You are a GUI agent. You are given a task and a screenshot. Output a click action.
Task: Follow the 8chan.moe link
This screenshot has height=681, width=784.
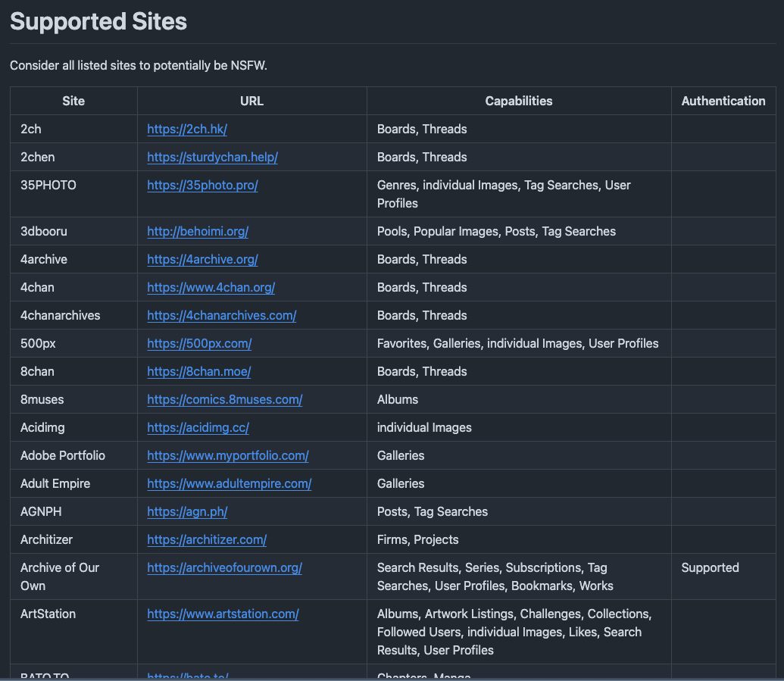click(x=199, y=371)
